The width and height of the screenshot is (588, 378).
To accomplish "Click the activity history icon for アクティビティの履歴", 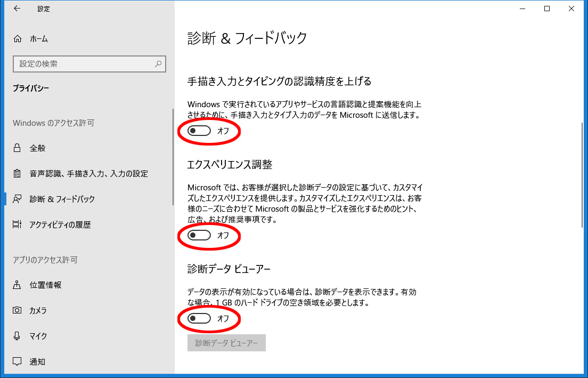I will (17, 224).
